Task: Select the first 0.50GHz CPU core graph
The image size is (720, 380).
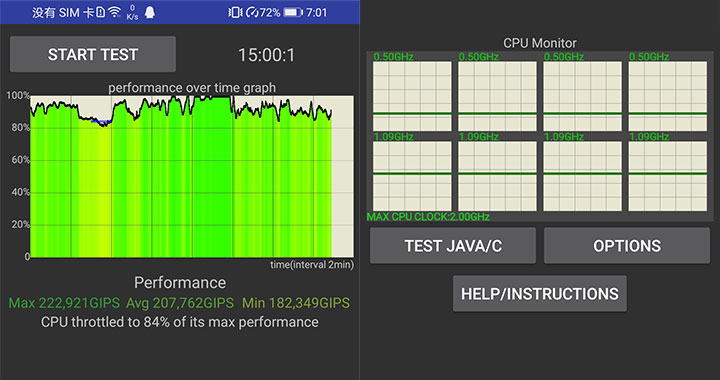Action: (x=412, y=96)
